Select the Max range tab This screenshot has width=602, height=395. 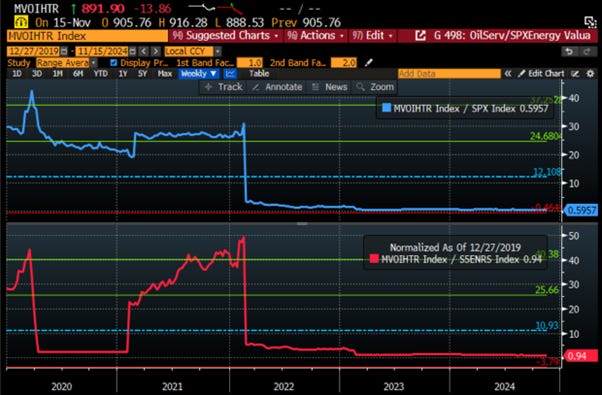(165, 74)
